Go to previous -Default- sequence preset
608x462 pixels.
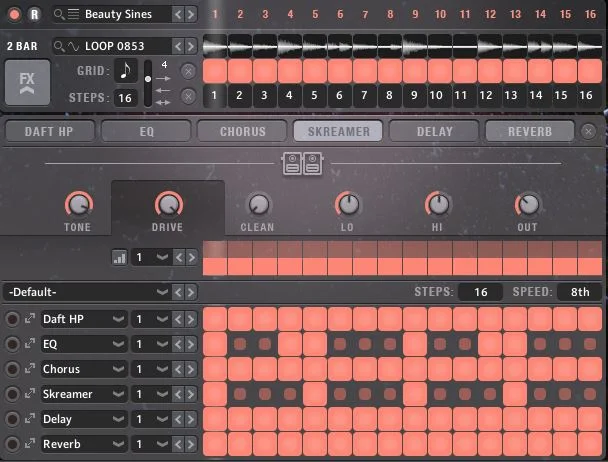[178, 292]
